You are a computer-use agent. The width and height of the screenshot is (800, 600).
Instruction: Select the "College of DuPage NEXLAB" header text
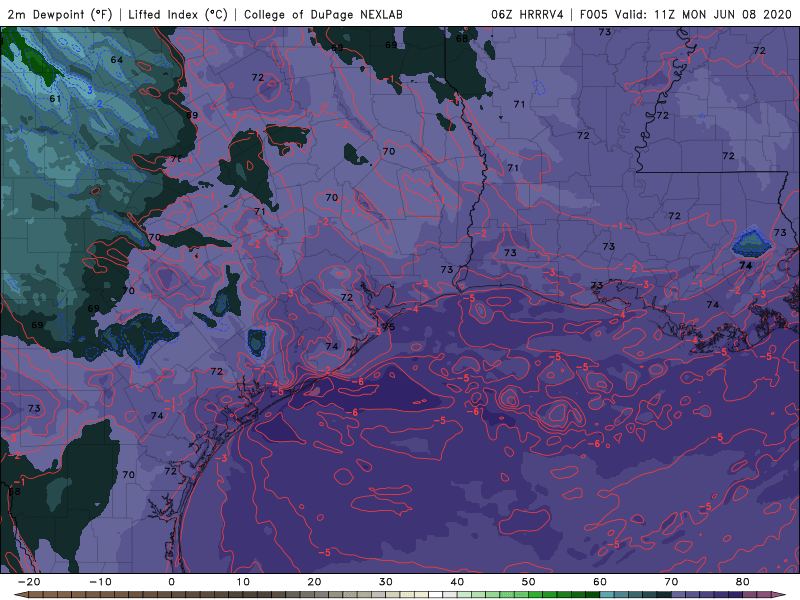[x=323, y=15]
